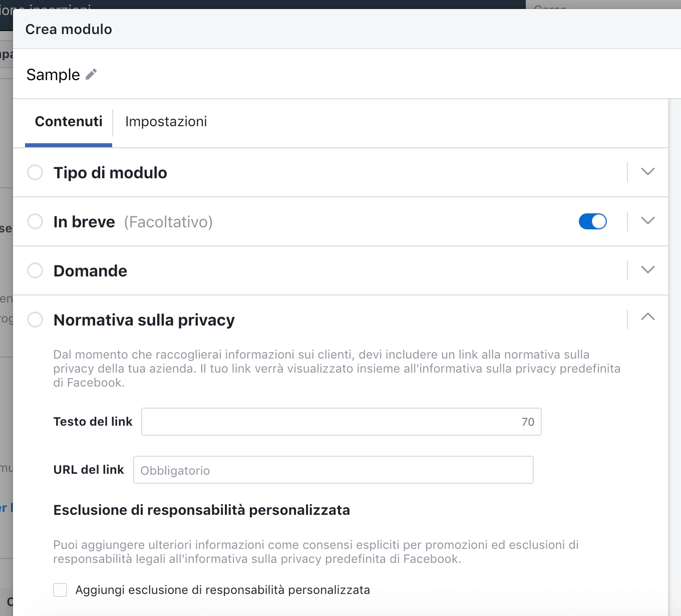Image resolution: width=681 pixels, height=616 pixels.
Task: Expand the Tipo di modulo section
Action: 647,172
